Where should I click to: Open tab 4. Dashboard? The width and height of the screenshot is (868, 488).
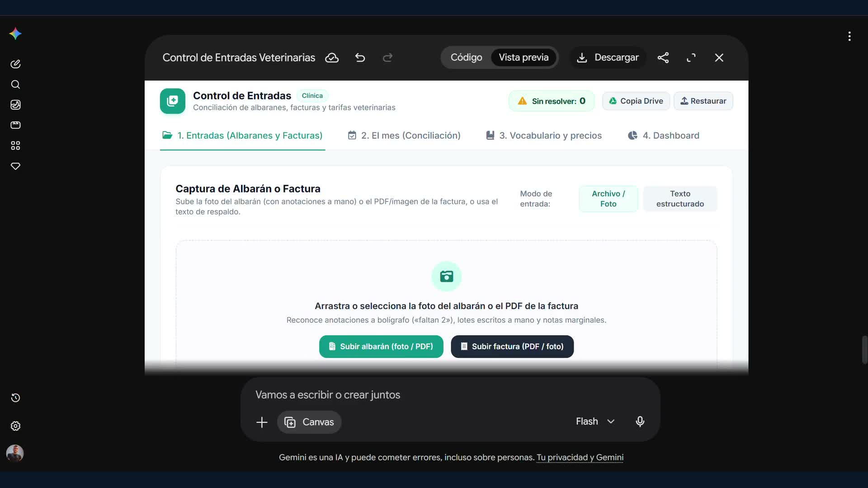pos(663,136)
